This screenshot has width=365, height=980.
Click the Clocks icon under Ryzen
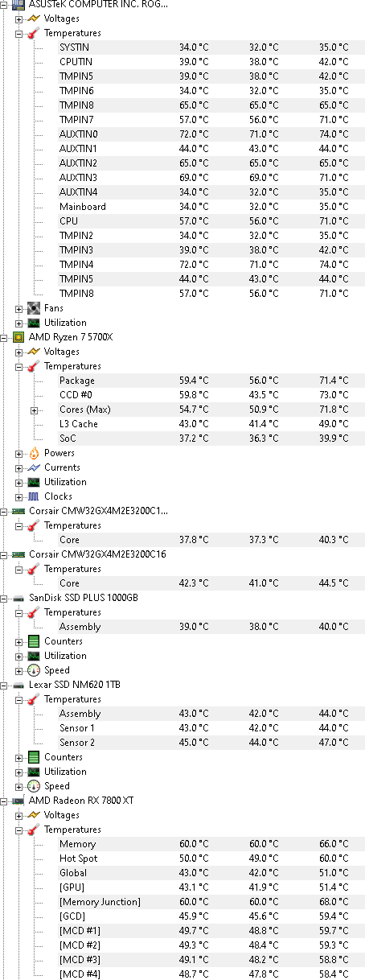click(x=34, y=496)
